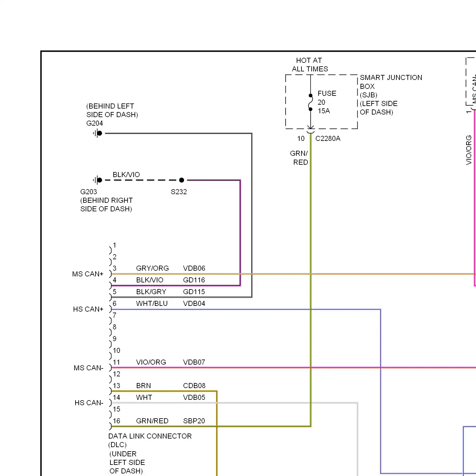Select DLC pin number 9
This screenshot has width=476, height=476.
click(115, 339)
